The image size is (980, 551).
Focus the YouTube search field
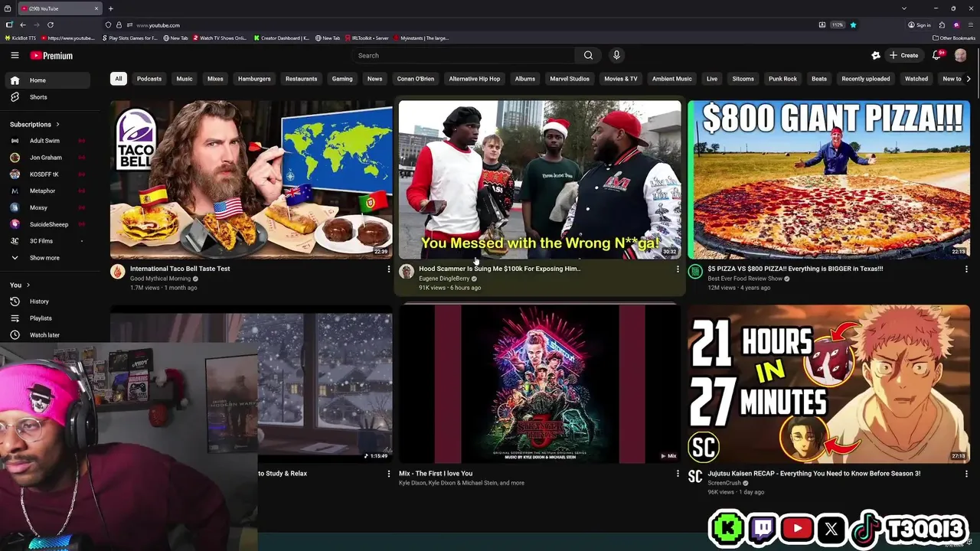(464, 55)
